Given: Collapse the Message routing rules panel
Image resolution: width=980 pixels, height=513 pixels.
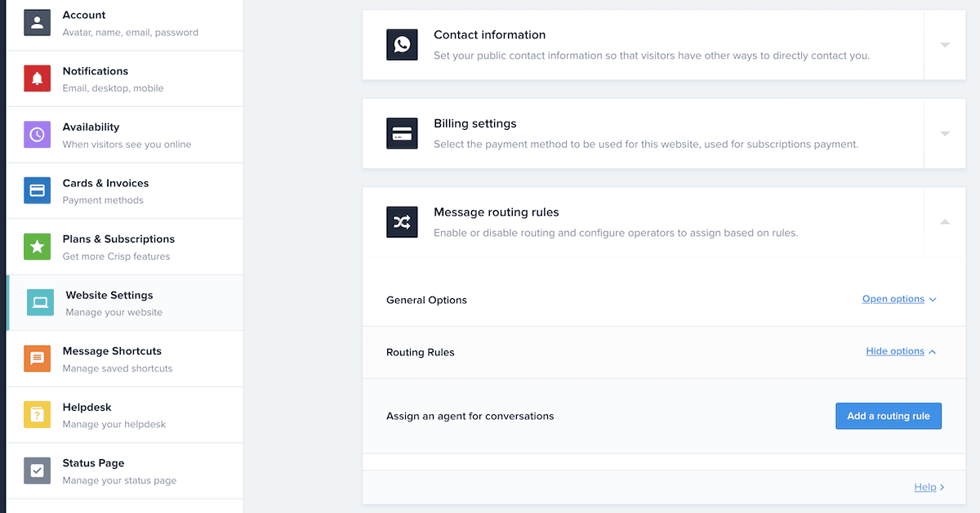Looking at the screenshot, I should (945, 222).
